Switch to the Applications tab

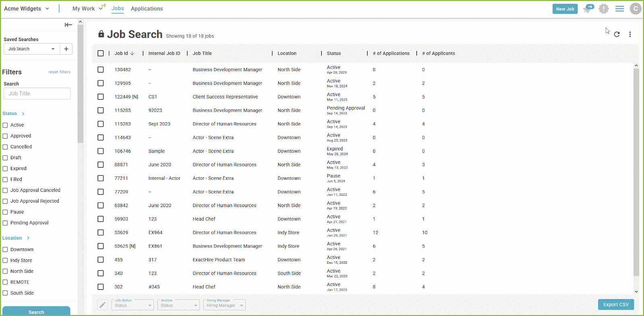point(147,9)
